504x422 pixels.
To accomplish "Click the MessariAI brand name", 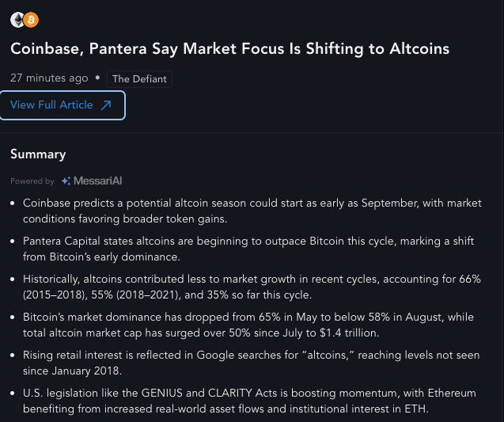I will pyautogui.click(x=98, y=181).
